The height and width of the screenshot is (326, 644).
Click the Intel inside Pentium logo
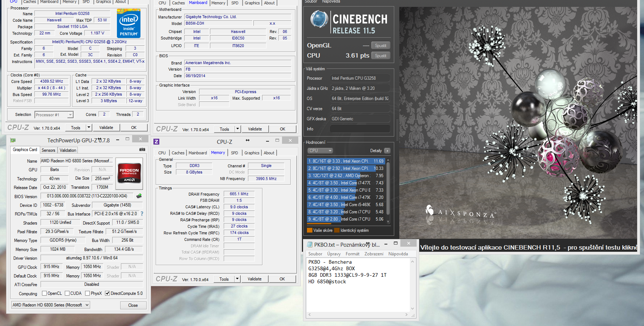click(x=129, y=24)
